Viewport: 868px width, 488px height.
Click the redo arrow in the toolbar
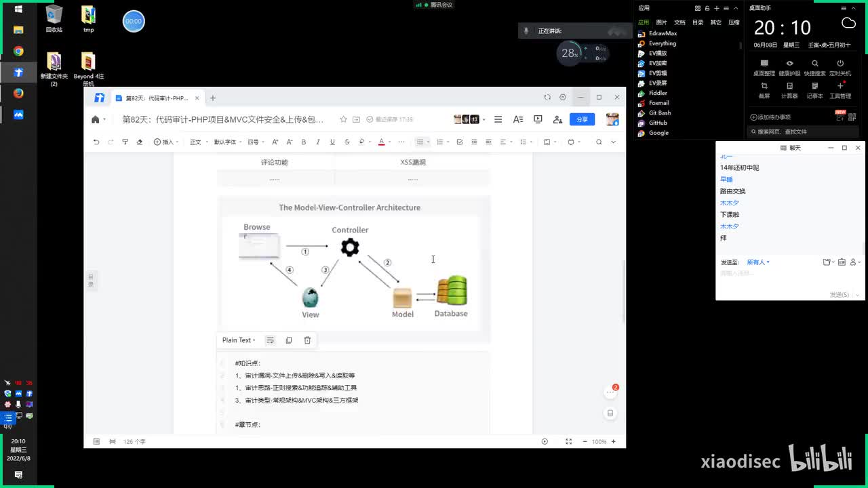(x=111, y=142)
